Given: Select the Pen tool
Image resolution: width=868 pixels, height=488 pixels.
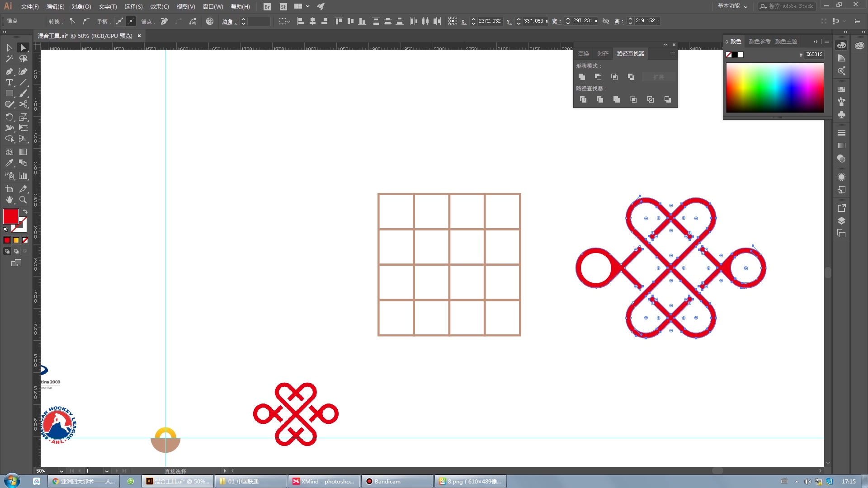Looking at the screenshot, I should click(x=9, y=71).
